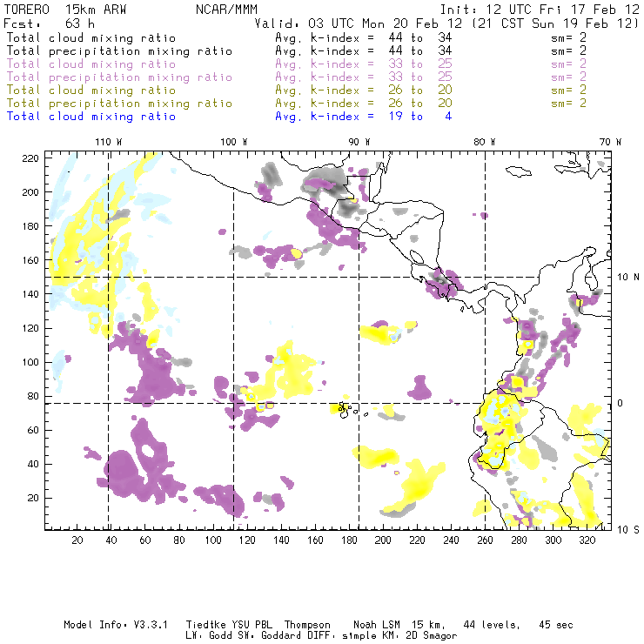Click the blue 'Avg. k-index = 19 to 4' text
The height and width of the screenshot is (644, 644).
[x=364, y=117]
